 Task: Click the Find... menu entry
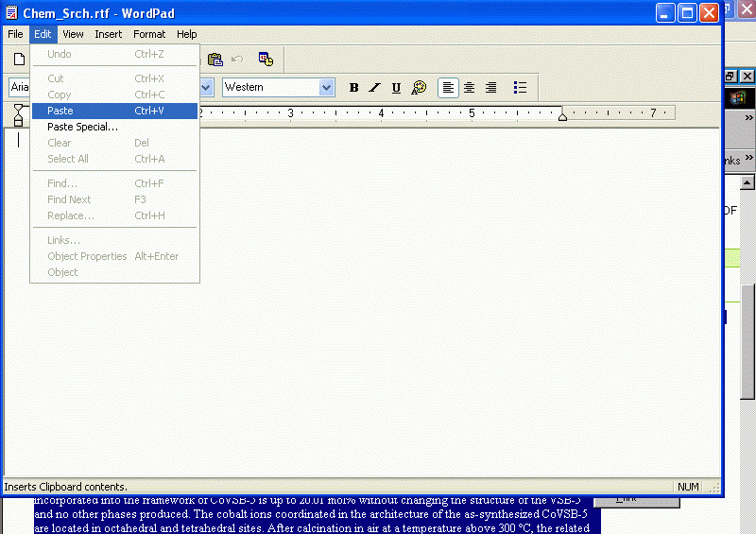click(x=114, y=183)
